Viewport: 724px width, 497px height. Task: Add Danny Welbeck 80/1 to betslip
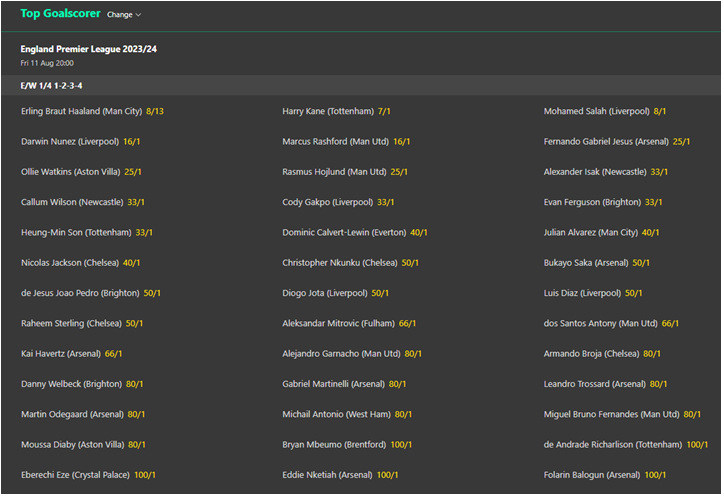(x=82, y=384)
